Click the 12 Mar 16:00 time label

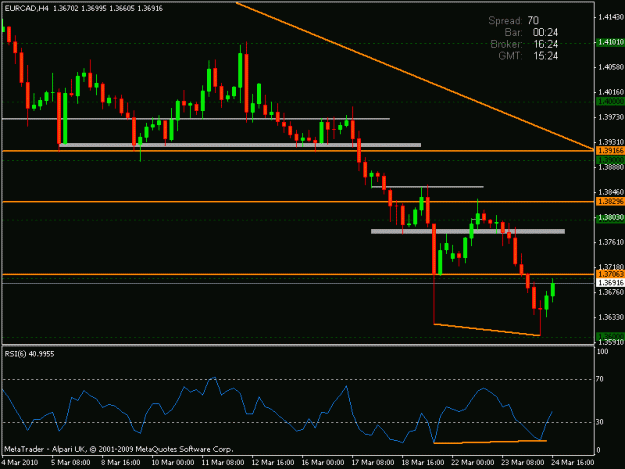273,463
